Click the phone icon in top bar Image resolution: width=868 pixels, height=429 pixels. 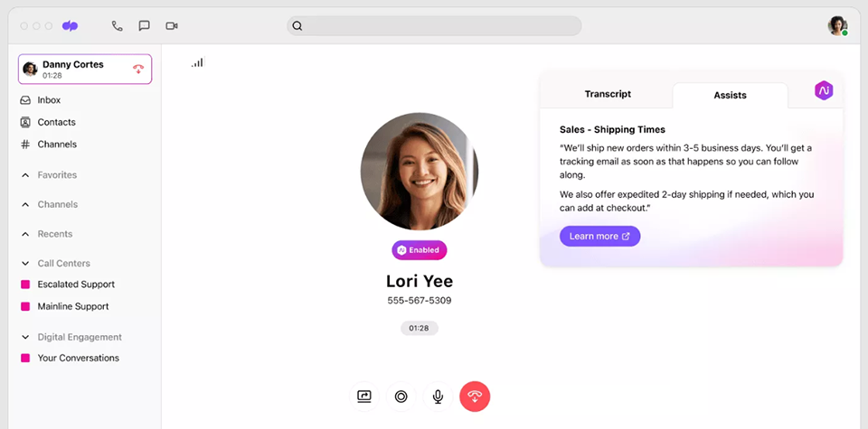tap(118, 26)
